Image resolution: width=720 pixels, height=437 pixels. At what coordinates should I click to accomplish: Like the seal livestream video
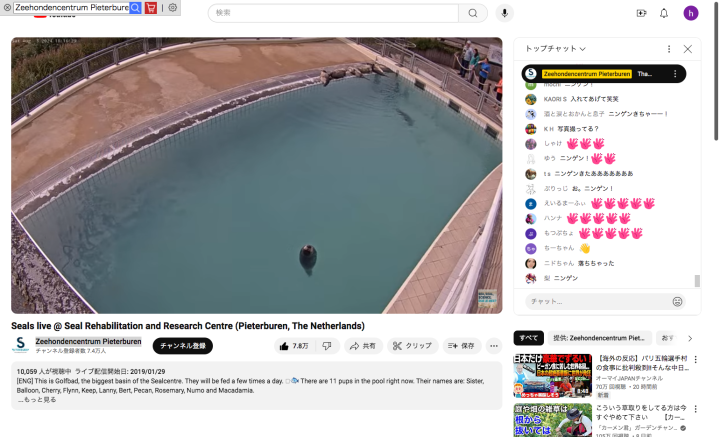(x=294, y=346)
